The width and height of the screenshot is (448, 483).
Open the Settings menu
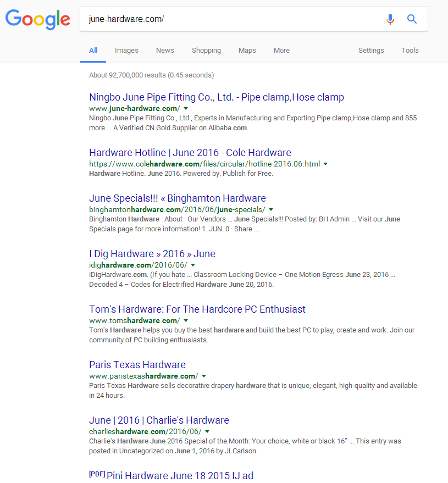371,51
